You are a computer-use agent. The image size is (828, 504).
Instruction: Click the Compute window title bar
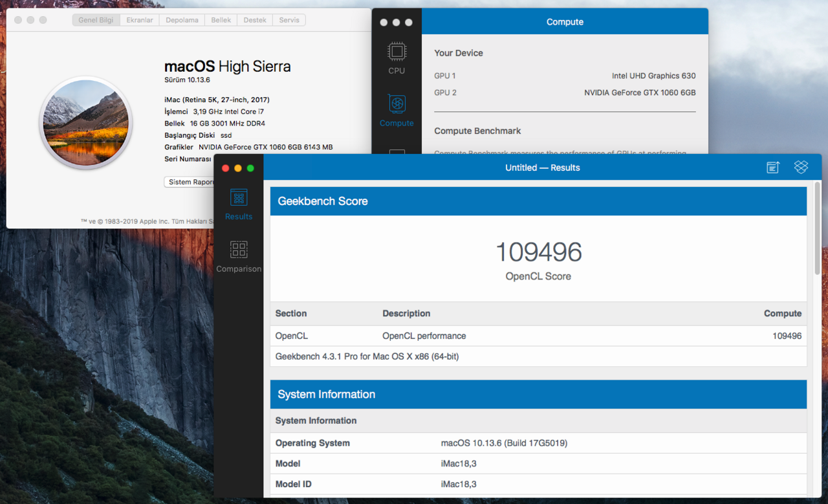pos(565,22)
